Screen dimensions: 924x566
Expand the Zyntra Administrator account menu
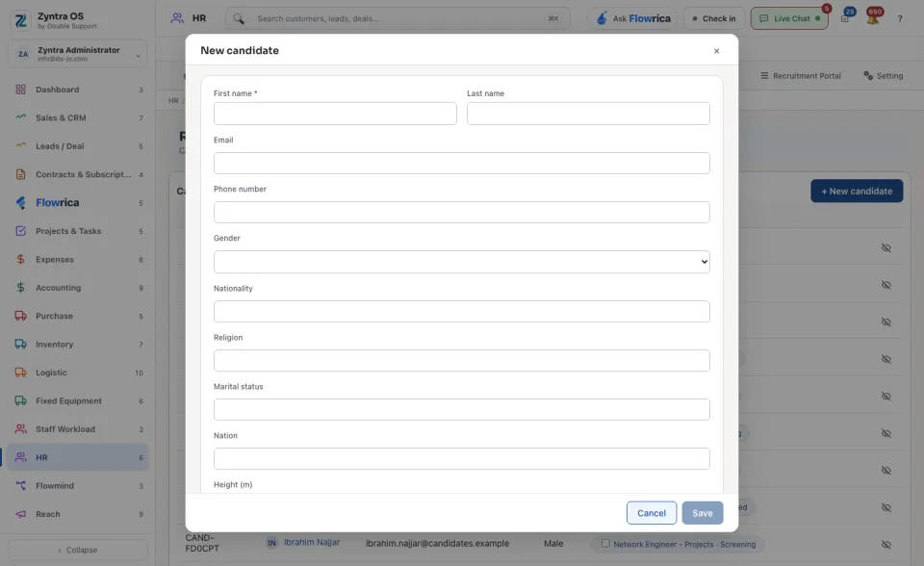click(78, 54)
